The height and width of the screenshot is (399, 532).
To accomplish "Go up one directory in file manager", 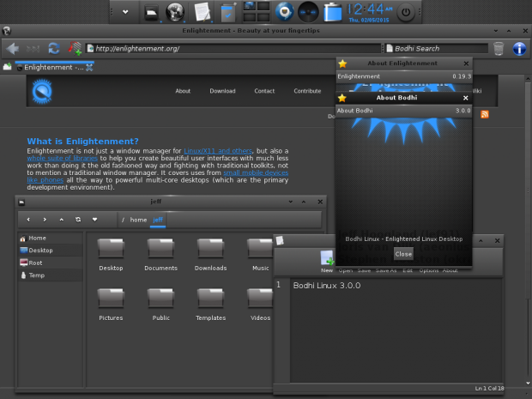I will (61, 220).
